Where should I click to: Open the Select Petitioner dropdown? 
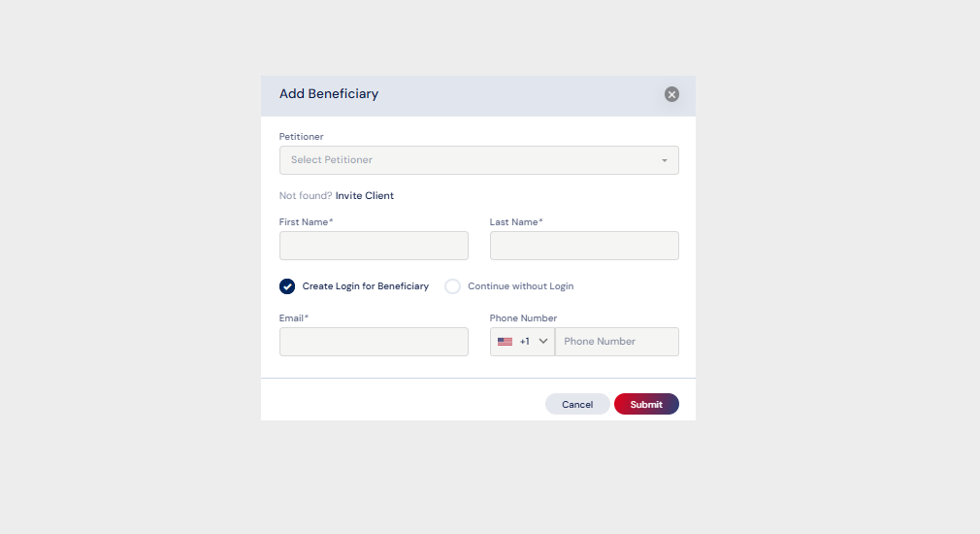478,160
